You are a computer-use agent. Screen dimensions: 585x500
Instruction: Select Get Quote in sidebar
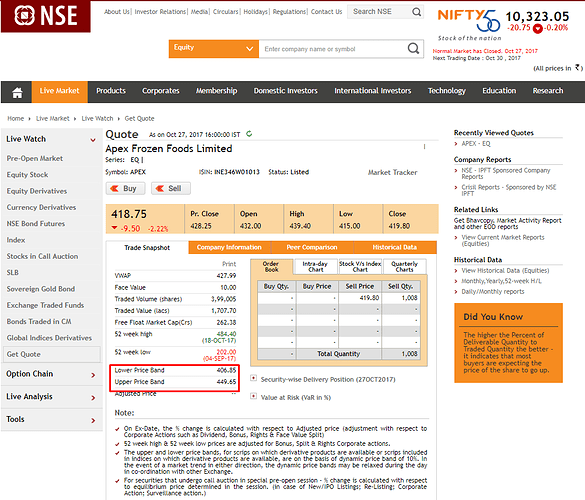point(51,354)
